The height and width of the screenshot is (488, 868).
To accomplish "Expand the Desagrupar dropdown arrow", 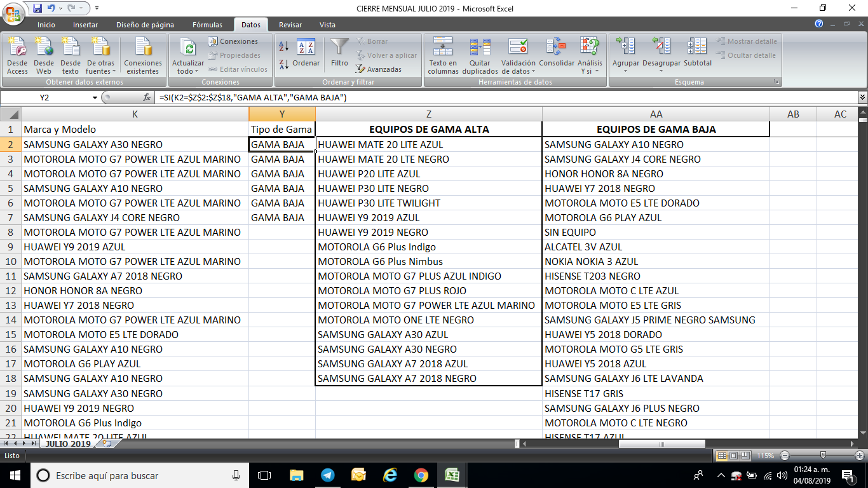I will pyautogui.click(x=661, y=71).
